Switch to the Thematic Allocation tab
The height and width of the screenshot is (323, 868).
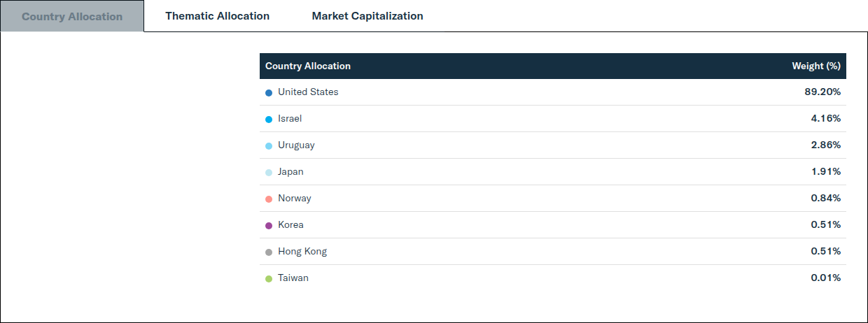pyautogui.click(x=217, y=16)
